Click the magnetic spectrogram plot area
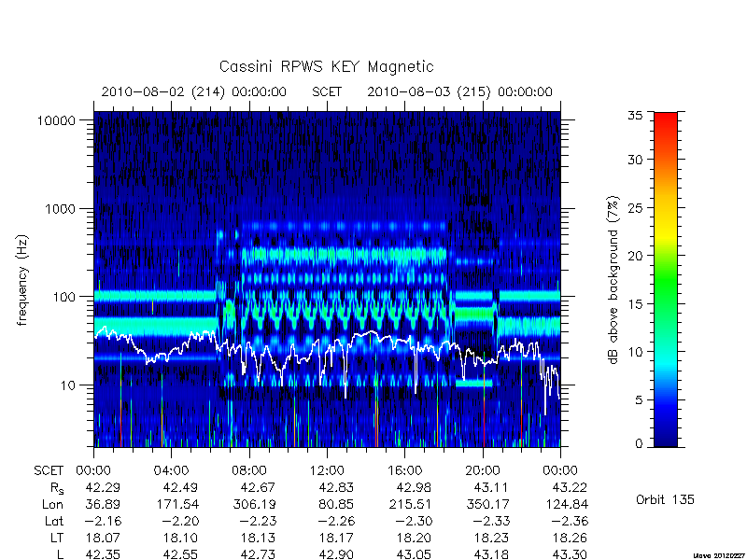This screenshot has height=560, width=747. (x=327, y=279)
